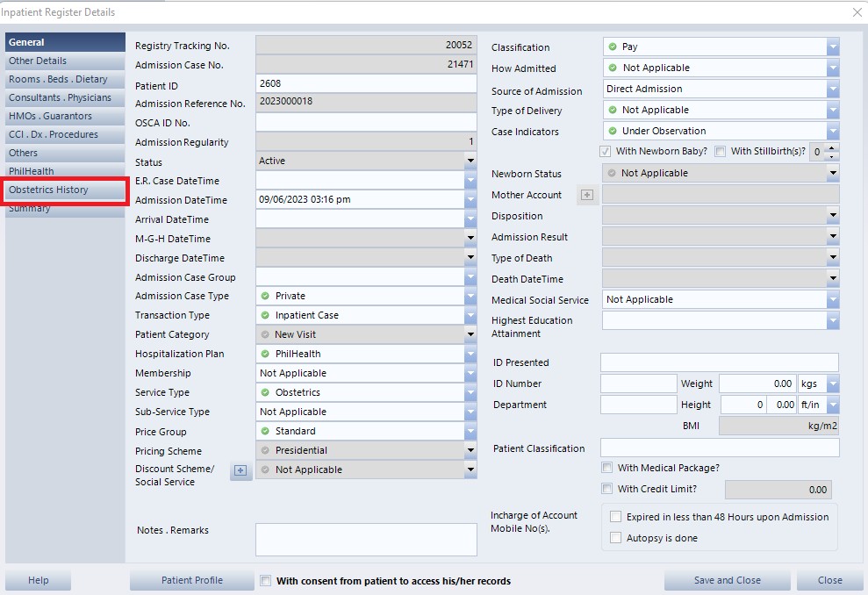
Task: Click grey icon in Pricing Scheme field
Action: 265,450
